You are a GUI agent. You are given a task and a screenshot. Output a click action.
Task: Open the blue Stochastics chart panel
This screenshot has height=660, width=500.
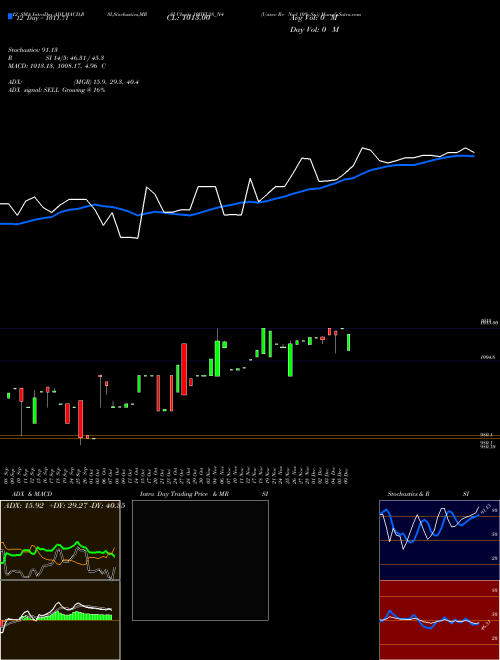click(x=439, y=540)
